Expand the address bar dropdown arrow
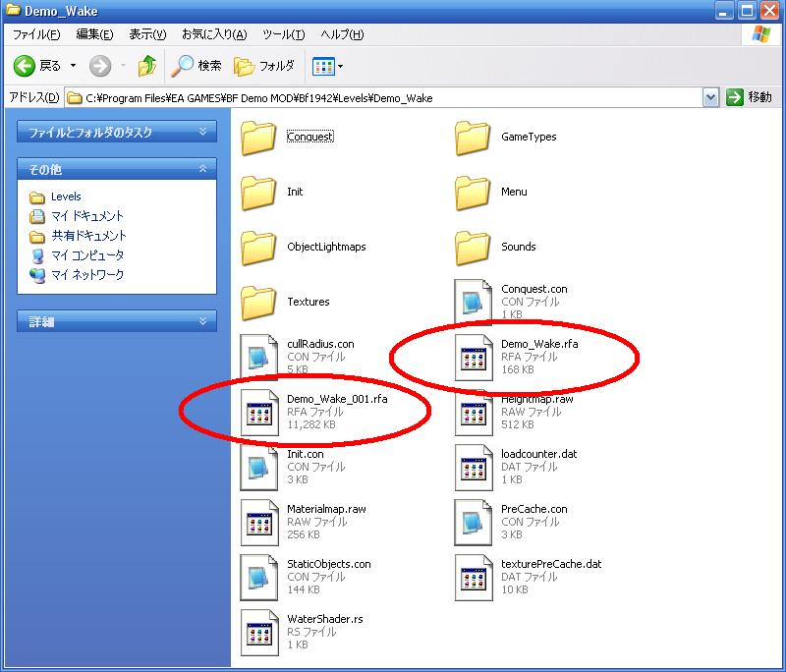Image resolution: width=786 pixels, height=672 pixels. (710, 97)
